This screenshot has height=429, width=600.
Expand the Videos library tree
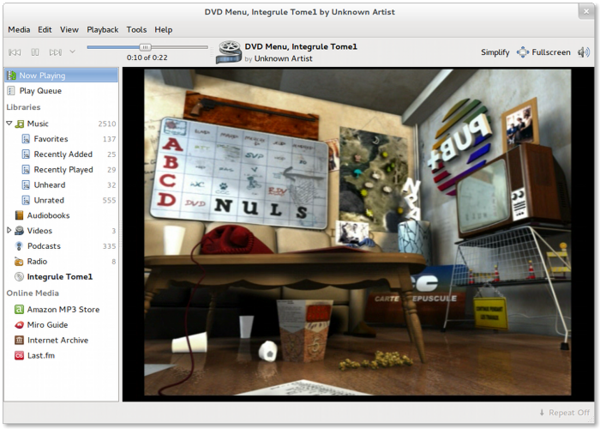tap(9, 230)
